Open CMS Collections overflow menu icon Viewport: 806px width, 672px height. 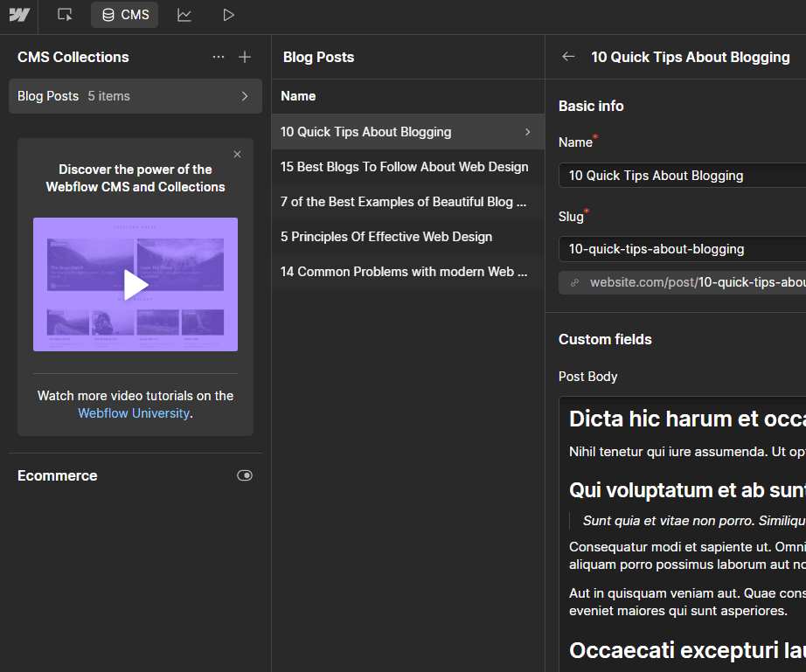pos(218,57)
